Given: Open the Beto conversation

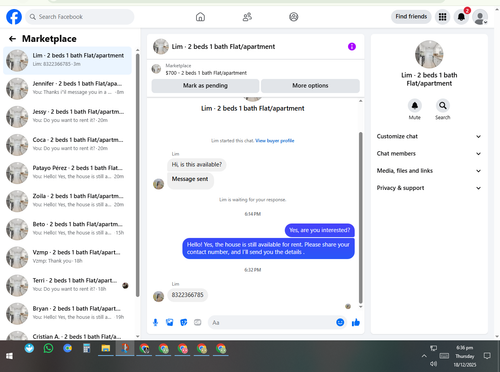Looking at the screenshot, I should click(67, 229).
